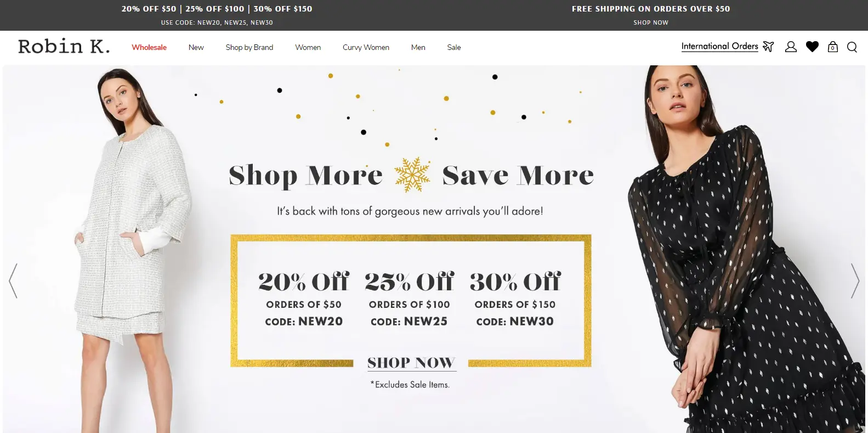This screenshot has height=433, width=868.
Task: Click the International Orders link
Action: tap(719, 47)
